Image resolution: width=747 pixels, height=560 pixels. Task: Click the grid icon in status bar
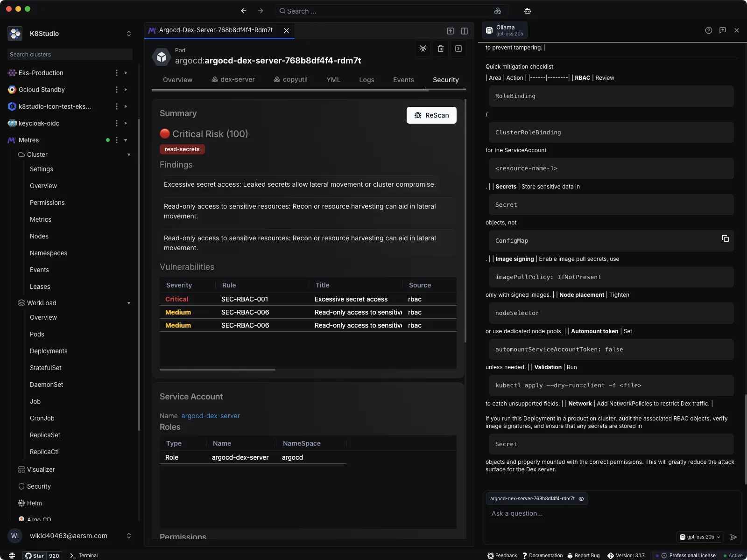coord(12,555)
